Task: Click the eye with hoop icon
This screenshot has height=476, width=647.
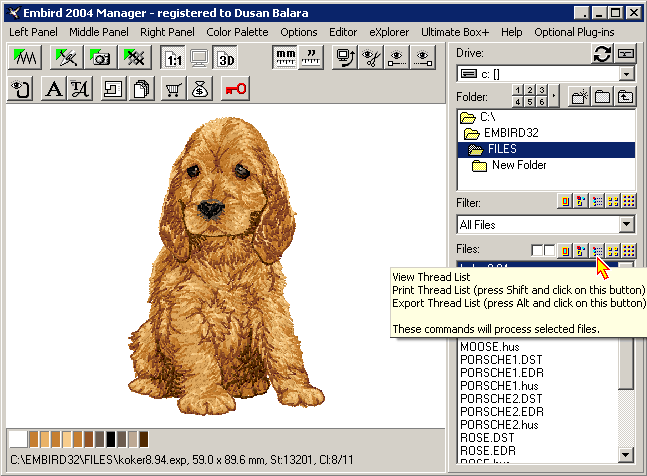Action: [21, 89]
